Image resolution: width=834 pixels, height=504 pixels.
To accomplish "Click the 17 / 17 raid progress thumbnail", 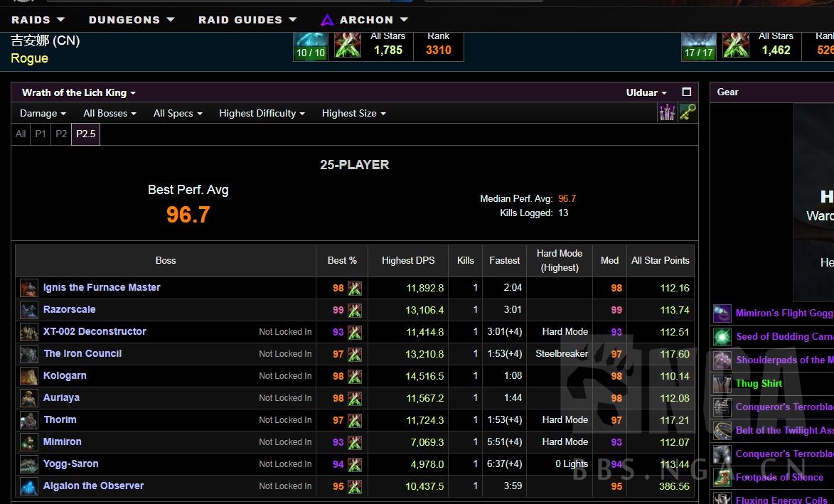I will 699,46.
